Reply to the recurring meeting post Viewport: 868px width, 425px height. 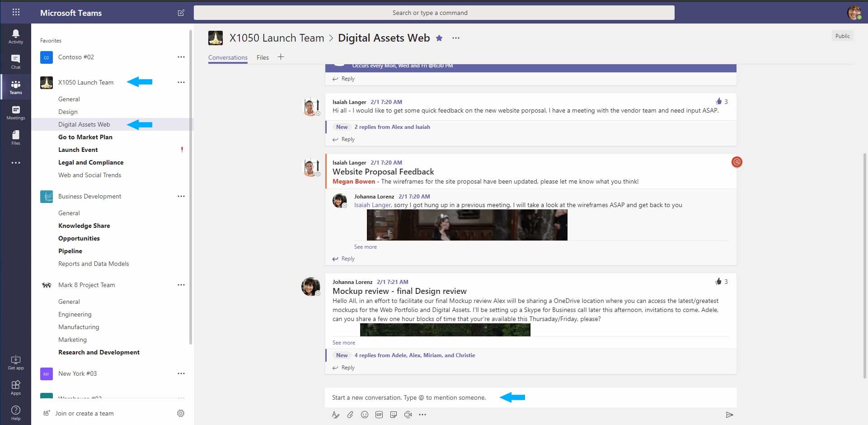pyautogui.click(x=343, y=79)
